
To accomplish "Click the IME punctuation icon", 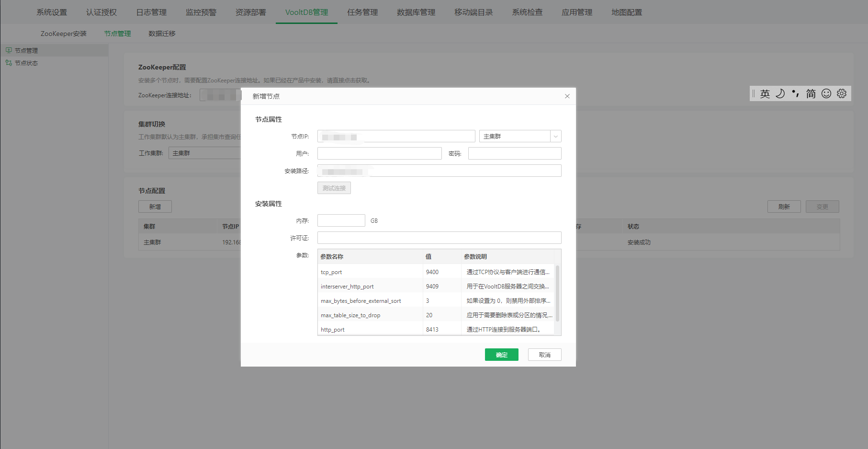I will [x=795, y=93].
